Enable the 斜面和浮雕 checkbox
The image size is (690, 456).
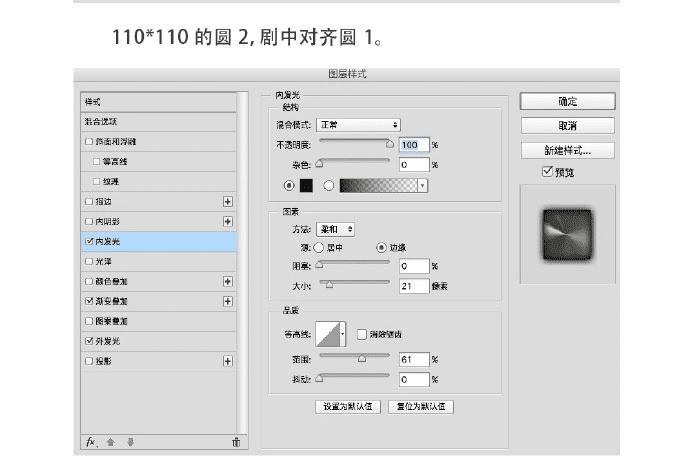(x=89, y=142)
